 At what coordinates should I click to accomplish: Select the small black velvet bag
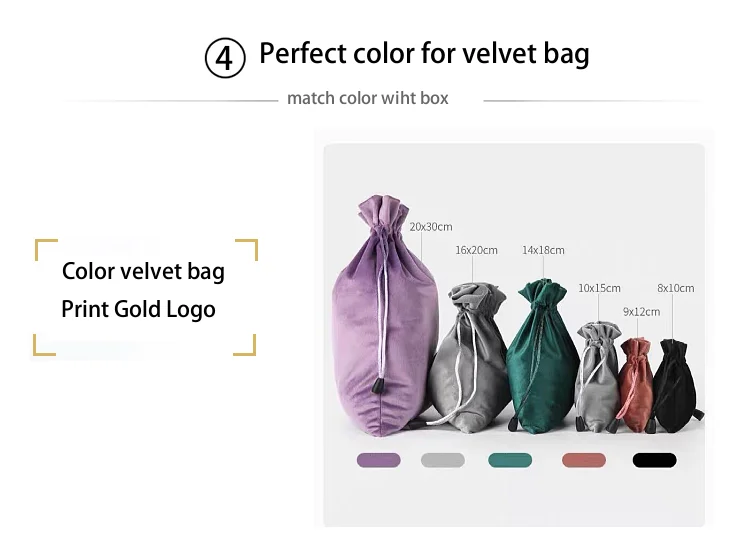[674, 385]
